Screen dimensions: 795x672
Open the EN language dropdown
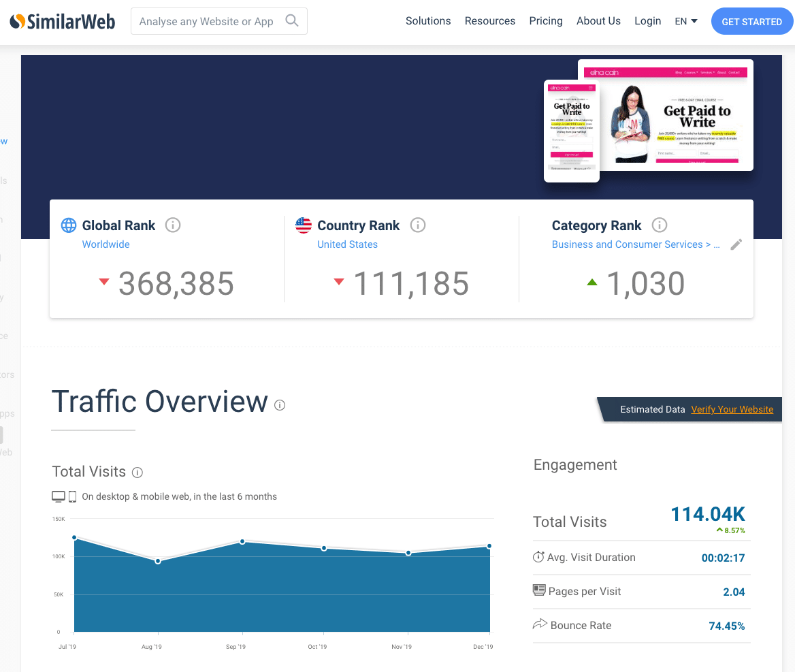coord(686,21)
